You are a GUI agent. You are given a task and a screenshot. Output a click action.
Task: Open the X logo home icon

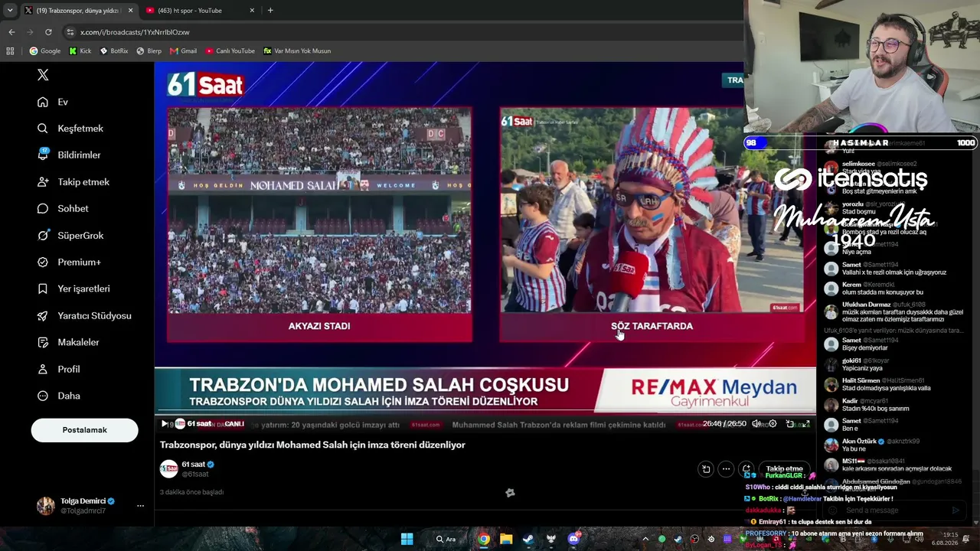(x=43, y=74)
